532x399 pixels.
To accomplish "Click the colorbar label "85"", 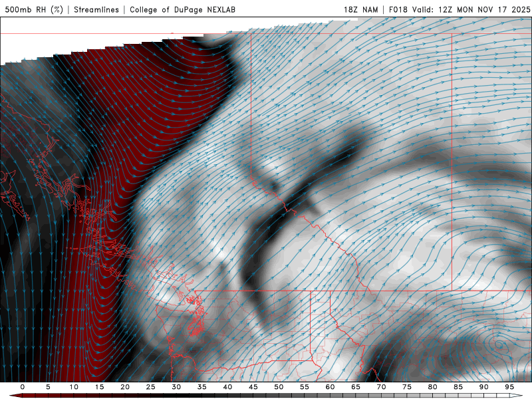I will point(458,387).
